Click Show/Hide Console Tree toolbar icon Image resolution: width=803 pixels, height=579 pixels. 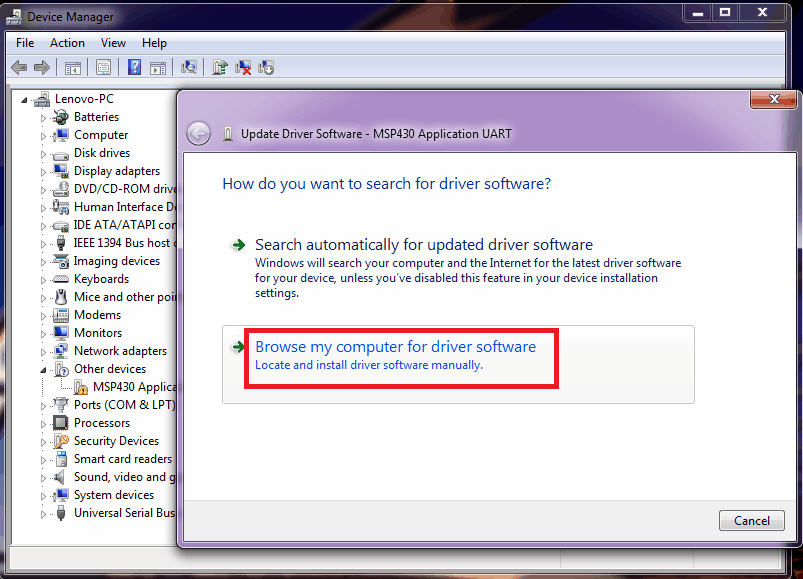(x=72, y=68)
